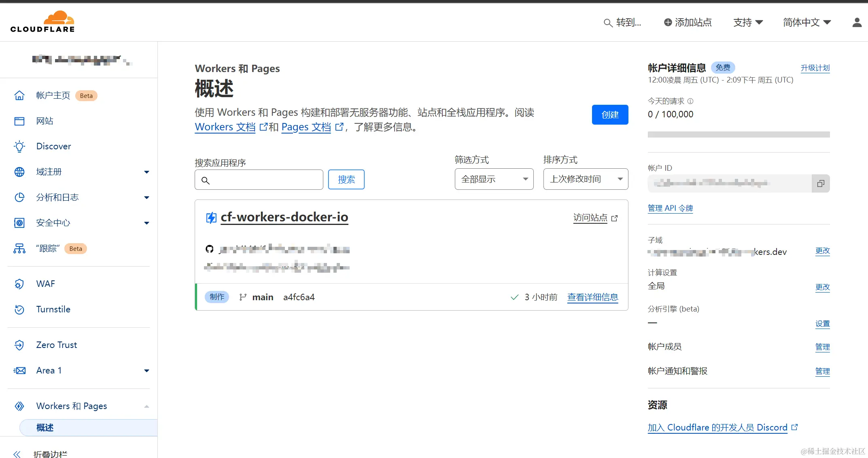Click the Zero Trust sidebar icon
868x458 pixels.
click(19, 345)
